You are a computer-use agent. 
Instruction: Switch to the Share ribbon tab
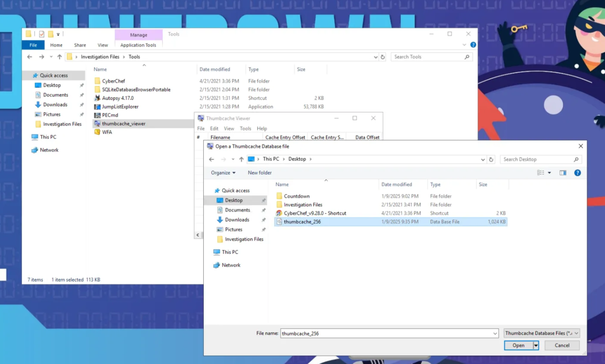coord(80,45)
